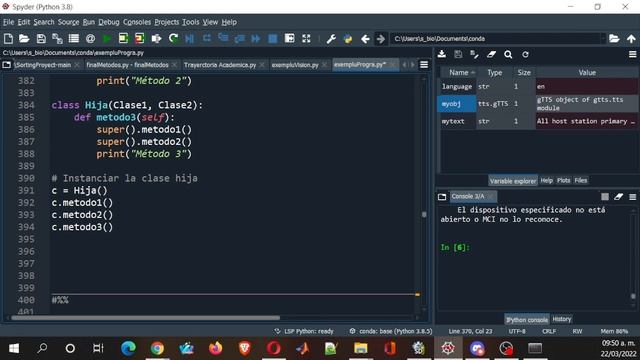640x360 pixels.
Task: Open the File menu
Action: (x=9, y=22)
